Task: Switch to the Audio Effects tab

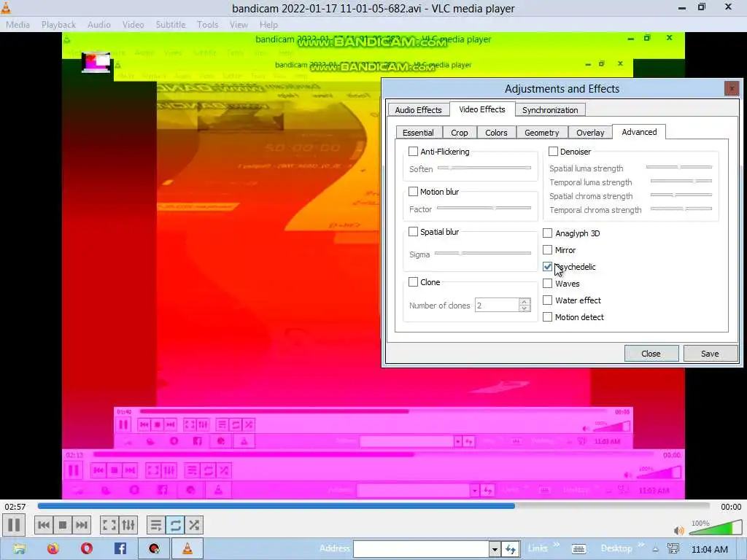Action: point(418,110)
